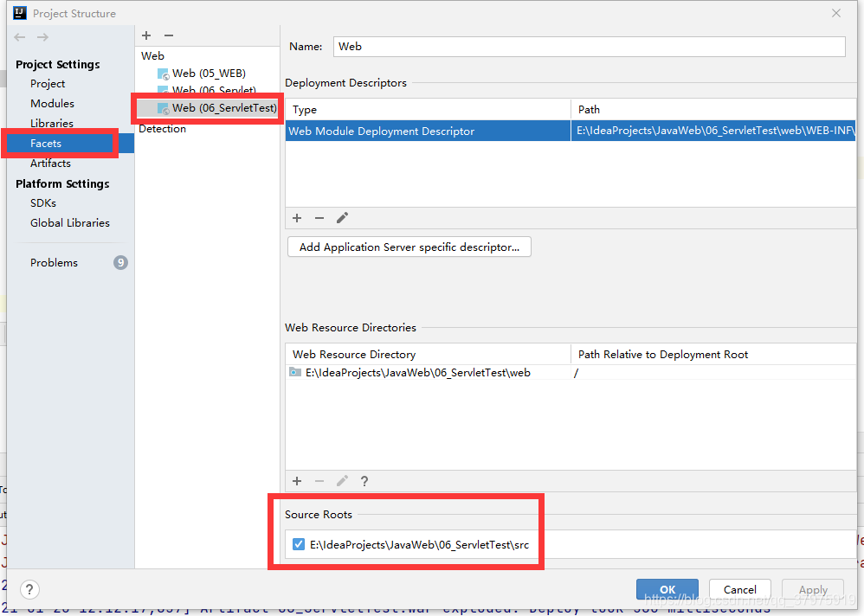Open Project settings
Image resolution: width=864 pixels, height=616 pixels.
click(x=48, y=84)
